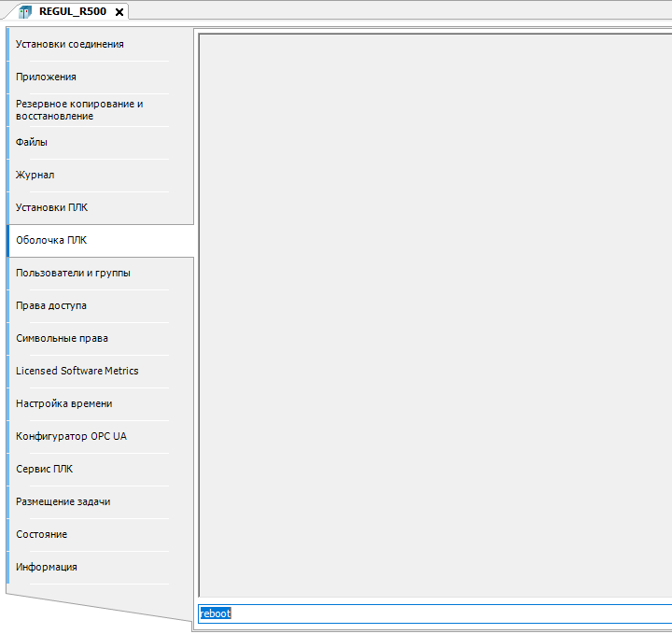Open Установки соединения section
672x634 pixels.
[70, 44]
